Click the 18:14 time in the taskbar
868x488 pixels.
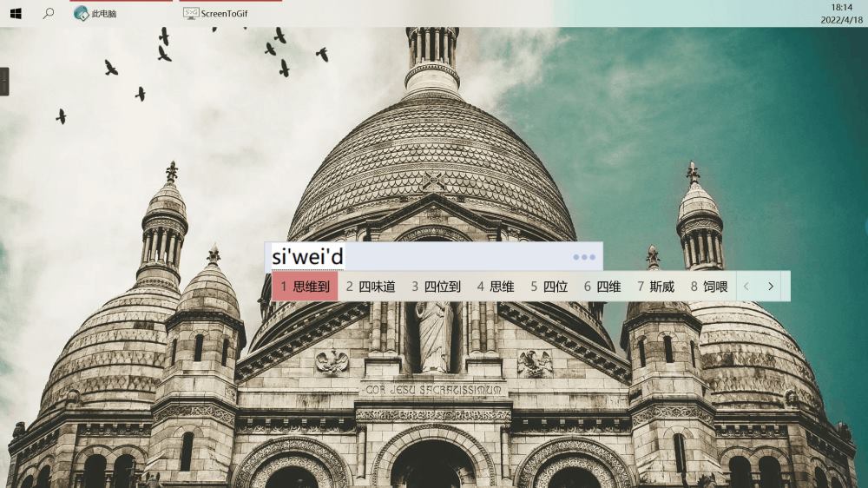841,7
